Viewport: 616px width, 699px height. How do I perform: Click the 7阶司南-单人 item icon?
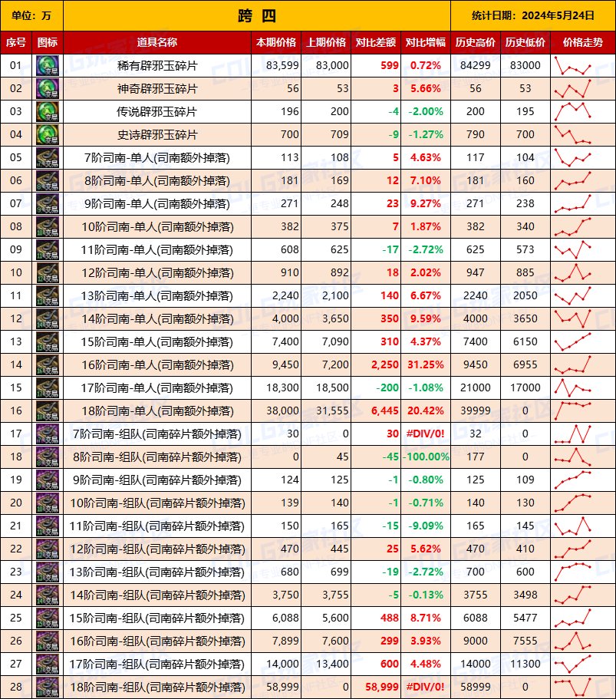pos(48,158)
